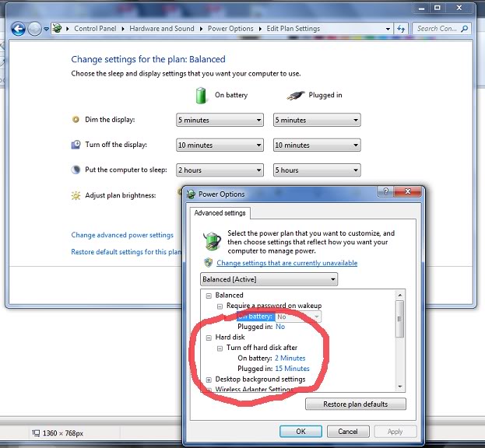Click the Put the computer to sleep icon
This screenshot has height=448, width=485.
point(76,170)
